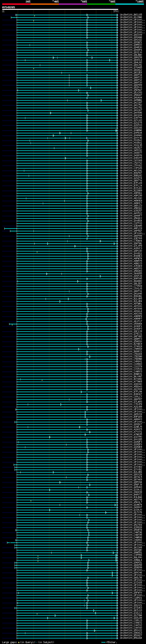Screen dimensions: 146x644
Task: Click label UniRef100_B9GUN1
Action: pos(131,296)
